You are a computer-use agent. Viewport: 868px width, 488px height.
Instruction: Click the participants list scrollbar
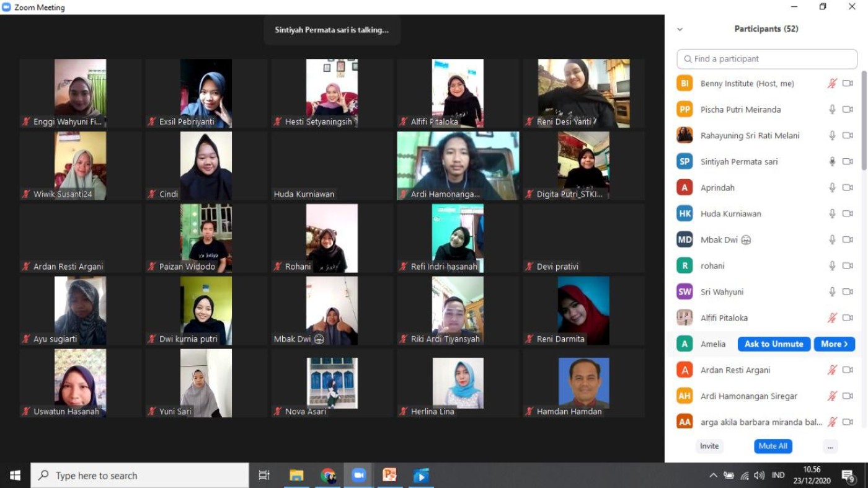[x=864, y=120]
